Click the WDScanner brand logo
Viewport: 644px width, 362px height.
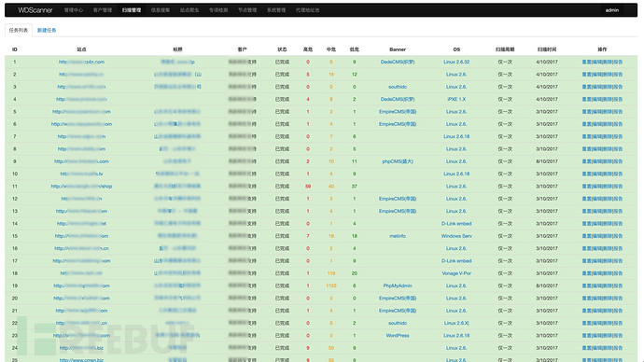pos(35,10)
